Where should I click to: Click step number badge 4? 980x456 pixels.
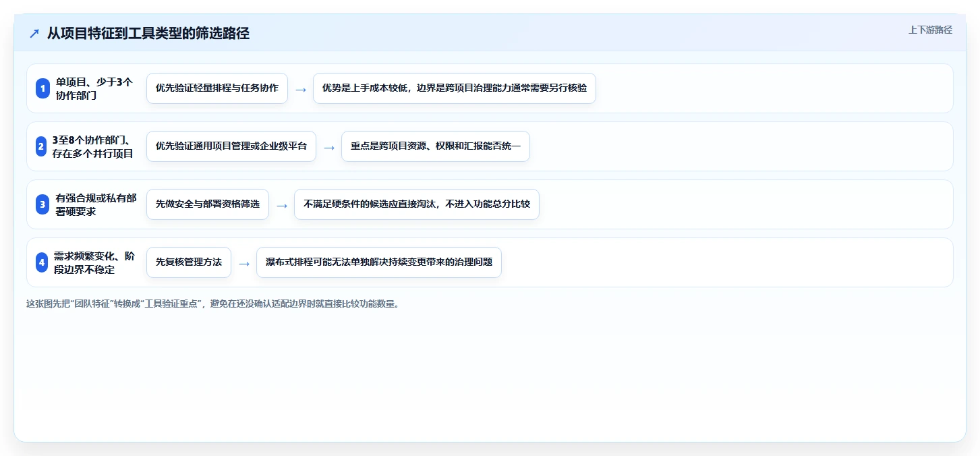(42, 262)
